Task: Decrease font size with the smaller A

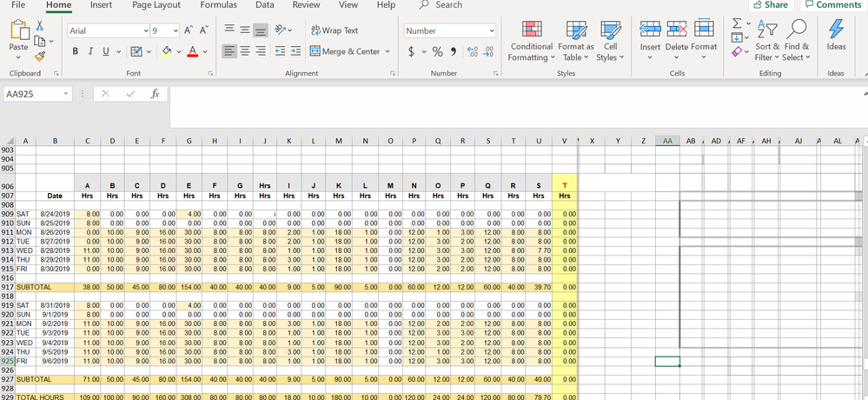Action: click(x=204, y=30)
